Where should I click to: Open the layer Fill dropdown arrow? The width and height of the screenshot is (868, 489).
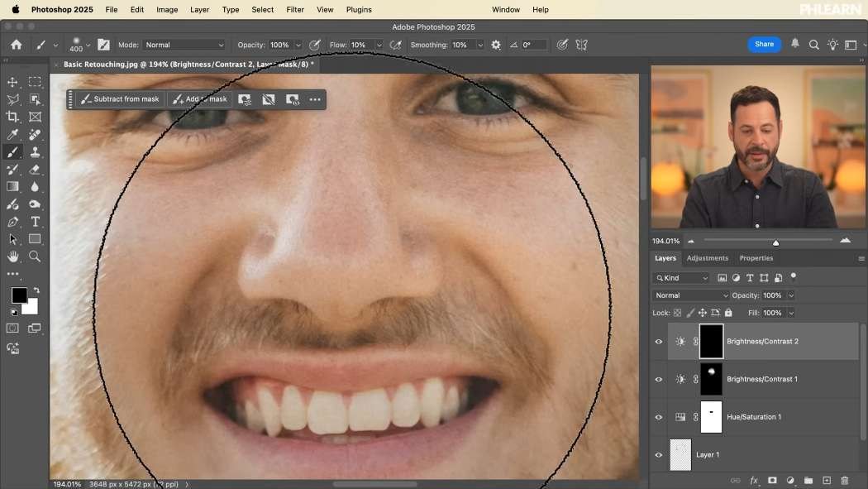tap(791, 313)
